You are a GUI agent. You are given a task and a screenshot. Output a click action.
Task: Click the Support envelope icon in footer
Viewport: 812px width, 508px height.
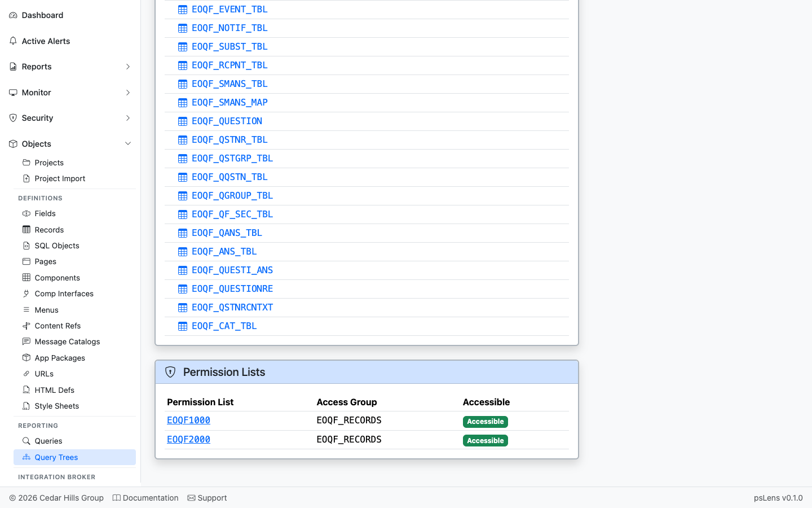[192, 498]
